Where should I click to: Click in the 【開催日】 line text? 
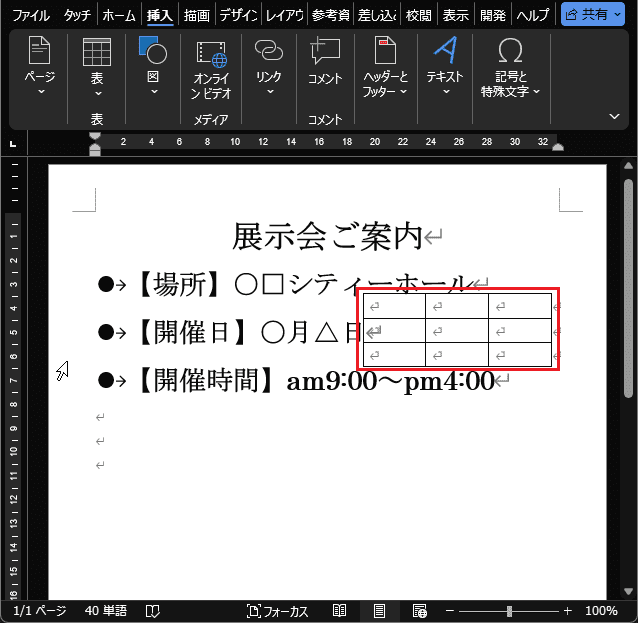[248, 332]
